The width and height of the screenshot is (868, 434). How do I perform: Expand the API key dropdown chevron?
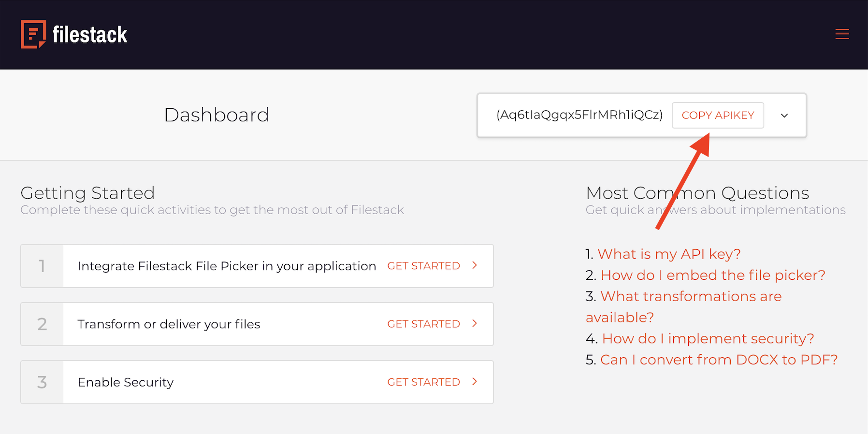(784, 116)
